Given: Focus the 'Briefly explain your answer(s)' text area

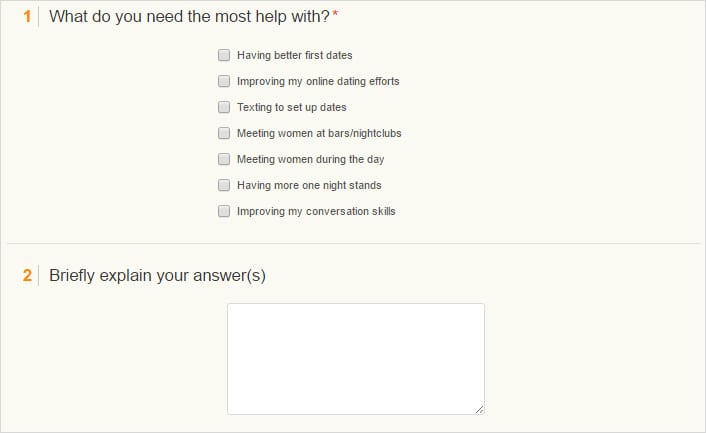Looking at the screenshot, I should tap(356, 359).
